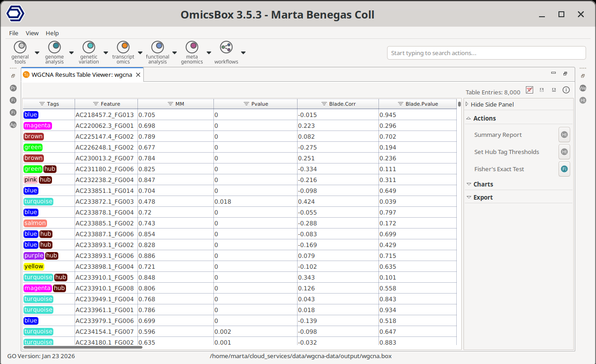Collapse the Actions section
596x364 pixels.
click(484, 118)
